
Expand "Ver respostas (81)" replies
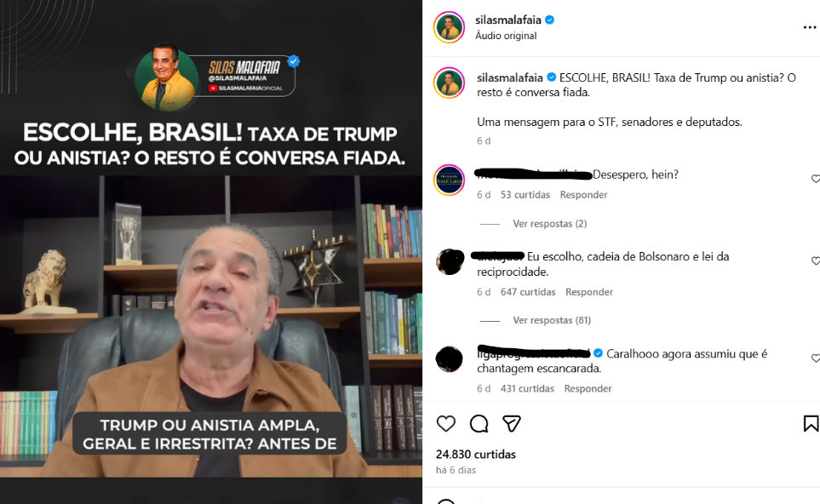pyautogui.click(x=552, y=320)
